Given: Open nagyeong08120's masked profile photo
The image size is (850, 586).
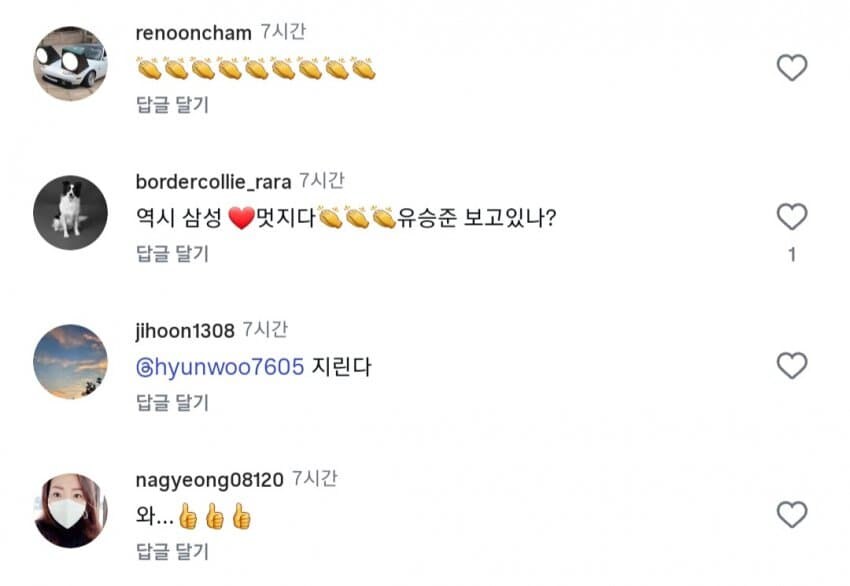Looking at the screenshot, I should (70, 510).
